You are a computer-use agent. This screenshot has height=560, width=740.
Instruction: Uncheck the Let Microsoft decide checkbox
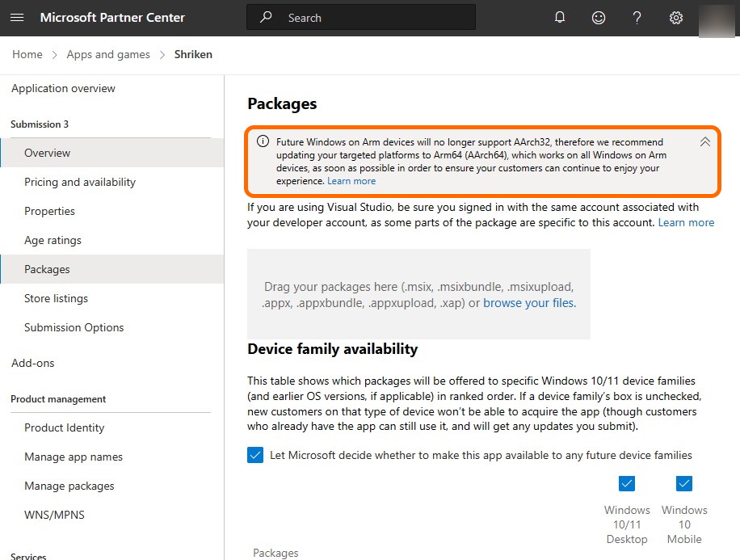pos(255,455)
